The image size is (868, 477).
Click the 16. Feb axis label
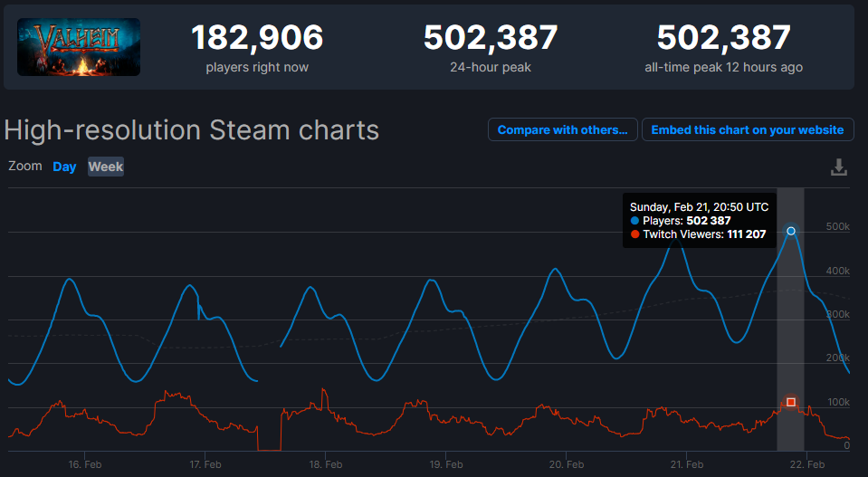point(85,464)
